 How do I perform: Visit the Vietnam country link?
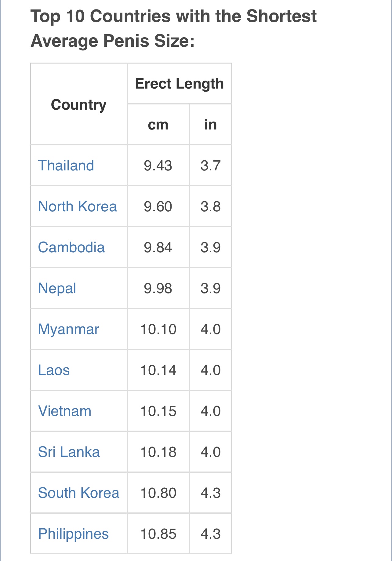[65, 411]
